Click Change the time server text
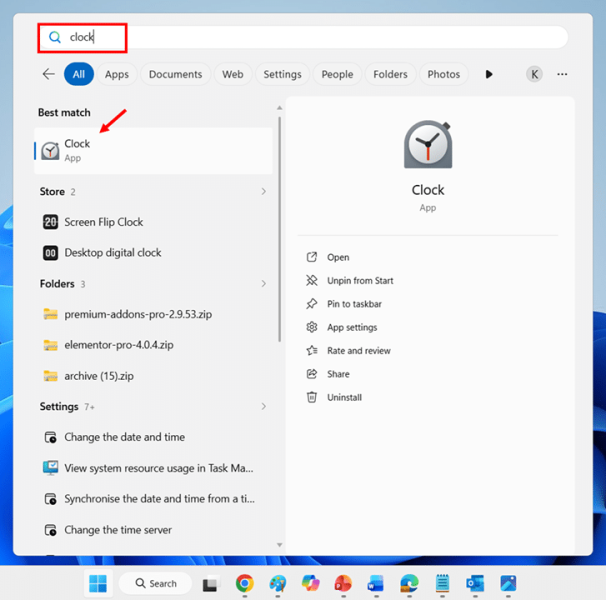Viewport: 606px width, 600px height. pyautogui.click(x=118, y=530)
